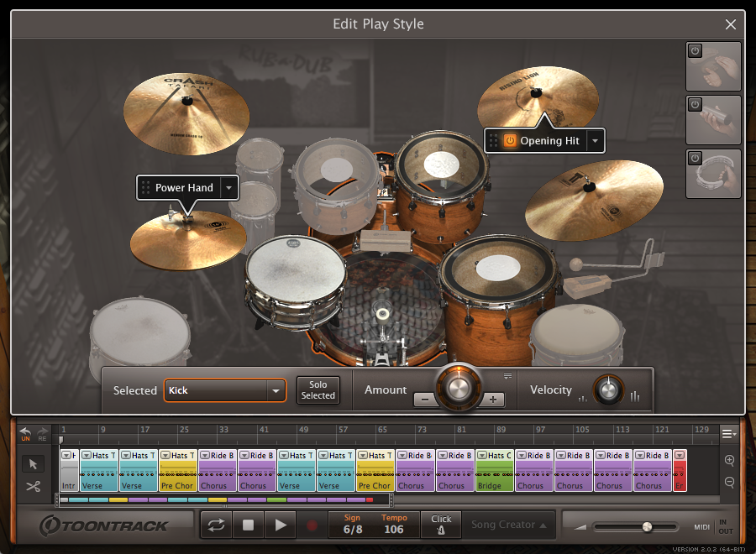Viewport: 756px width, 554px height.
Task: Arm the record button
Action: [312, 525]
